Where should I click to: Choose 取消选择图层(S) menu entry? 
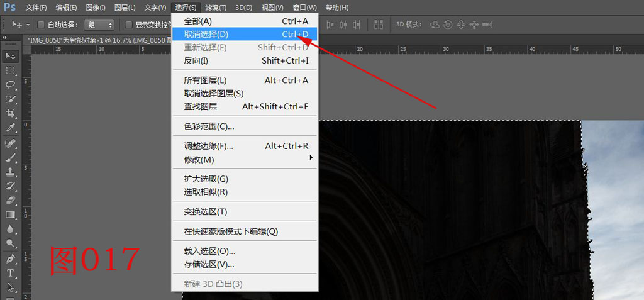coord(245,94)
